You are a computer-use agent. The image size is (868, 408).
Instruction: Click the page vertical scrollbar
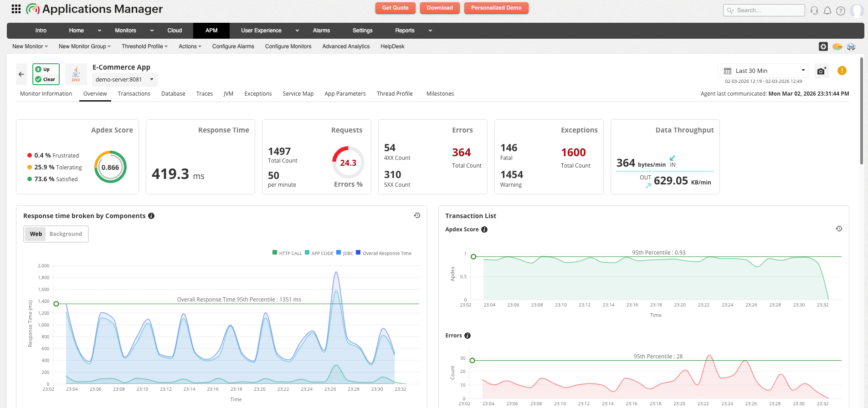click(x=861, y=111)
